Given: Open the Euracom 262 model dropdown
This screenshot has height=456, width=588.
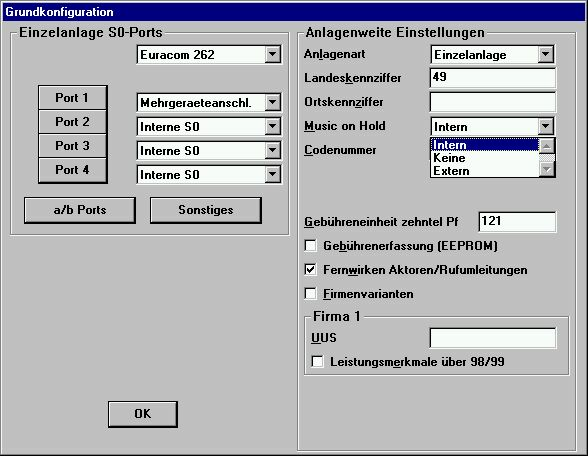Looking at the screenshot, I should coord(273,55).
